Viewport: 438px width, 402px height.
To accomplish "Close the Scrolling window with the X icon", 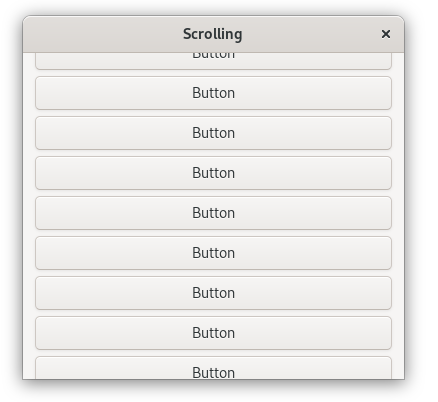I will click(386, 34).
